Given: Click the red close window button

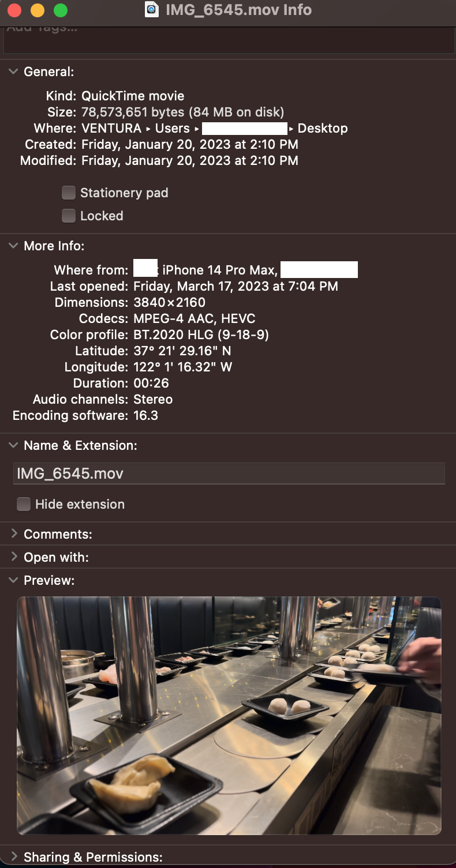Looking at the screenshot, I should (x=14, y=10).
